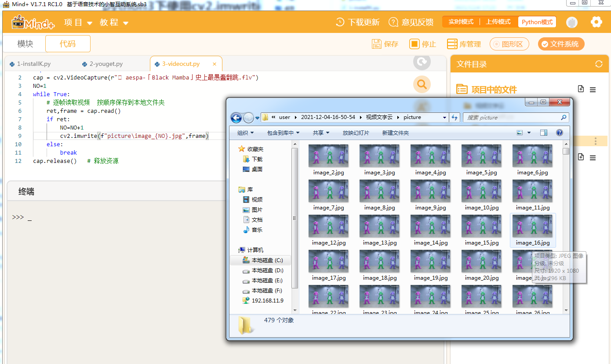Open 意见反馈 feedback help icon

pyautogui.click(x=393, y=22)
